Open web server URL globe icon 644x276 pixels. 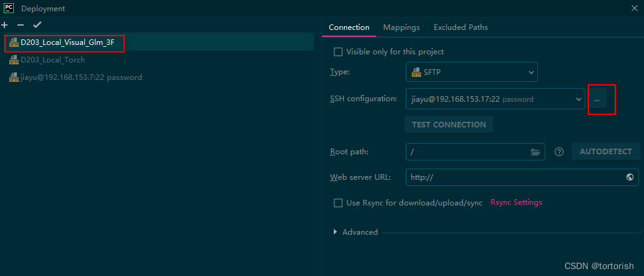click(x=630, y=177)
